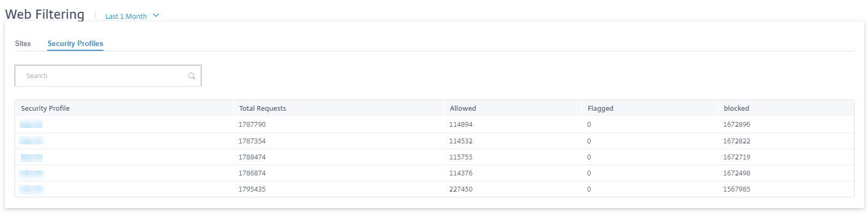Screen dimensions: 868x214
Task: Open the fourth blurred security profile link
Action: [x=32, y=173]
